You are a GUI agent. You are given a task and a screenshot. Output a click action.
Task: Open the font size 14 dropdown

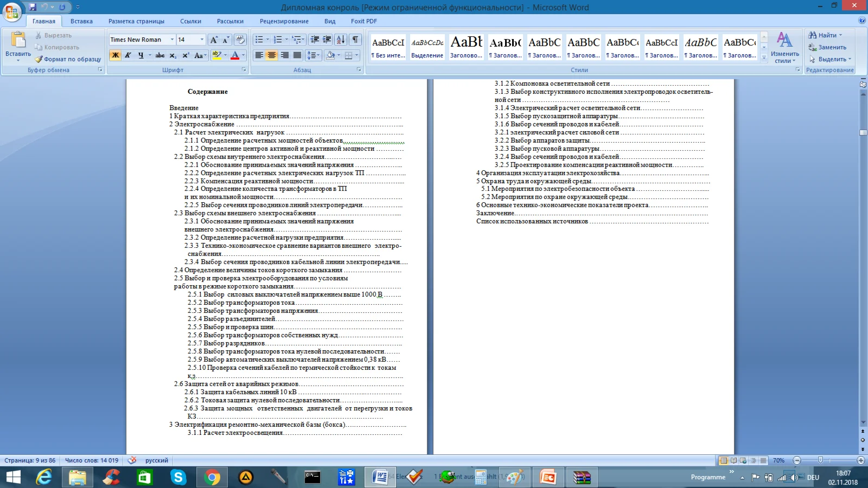tap(202, 40)
